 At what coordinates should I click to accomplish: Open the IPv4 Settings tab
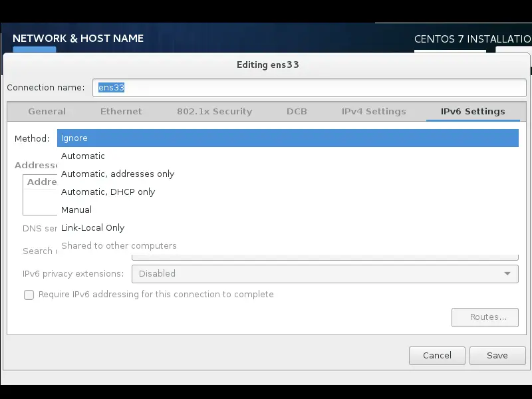tap(374, 111)
